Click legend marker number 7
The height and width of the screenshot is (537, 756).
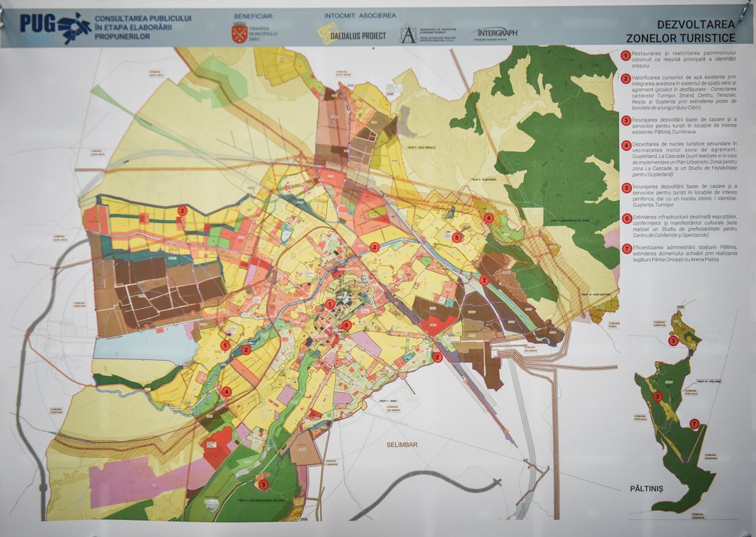click(x=627, y=249)
